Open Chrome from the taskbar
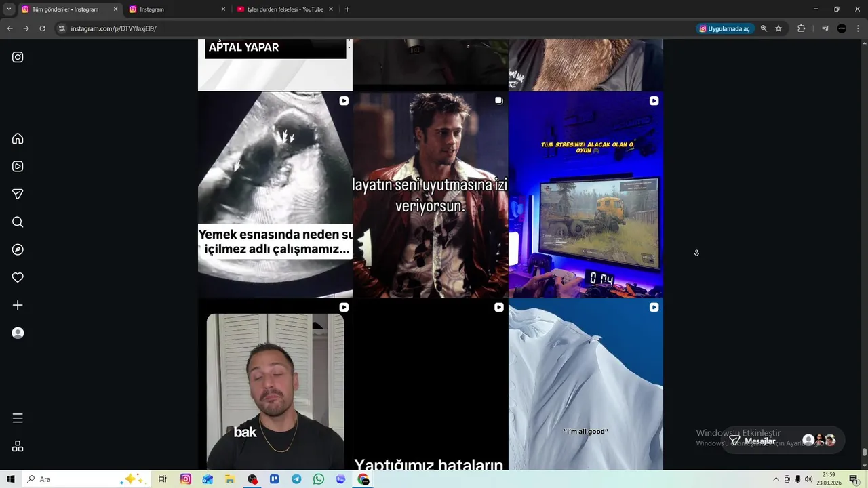This screenshot has width=868, height=488. tap(363, 479)
